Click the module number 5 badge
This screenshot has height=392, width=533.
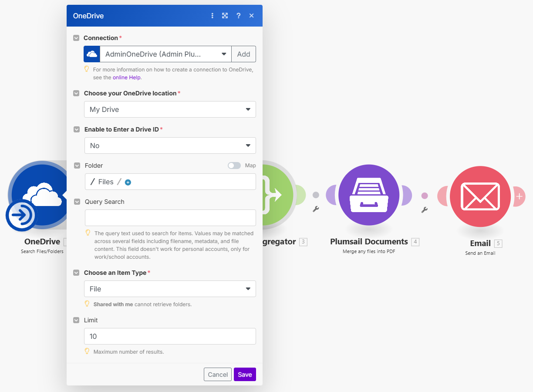(x=498, y=243)
